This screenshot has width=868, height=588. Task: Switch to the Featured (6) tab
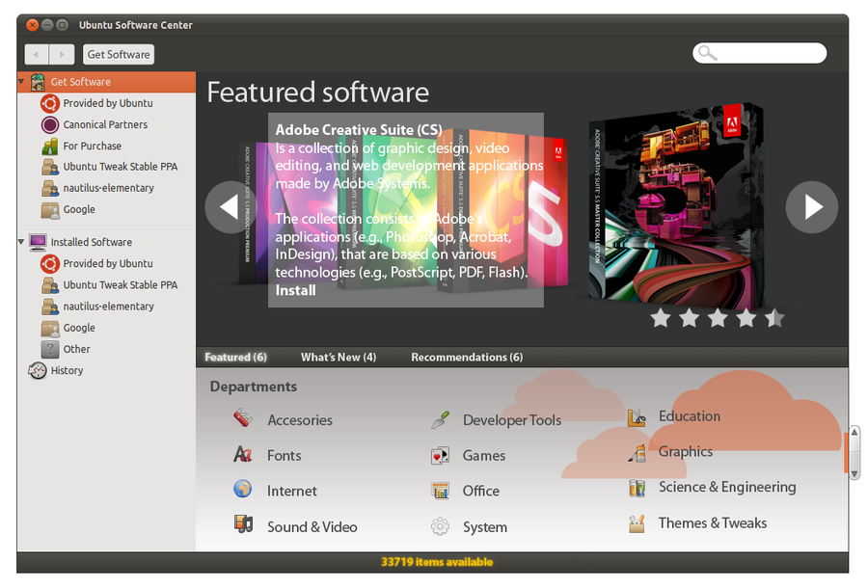coord(236,358)
